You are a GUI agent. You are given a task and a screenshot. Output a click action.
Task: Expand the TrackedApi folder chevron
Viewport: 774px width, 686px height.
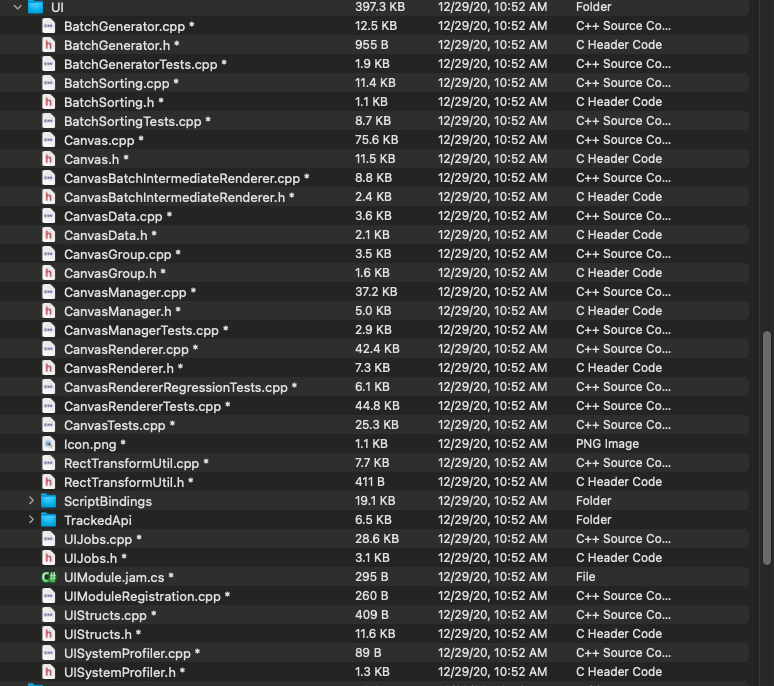32,520
